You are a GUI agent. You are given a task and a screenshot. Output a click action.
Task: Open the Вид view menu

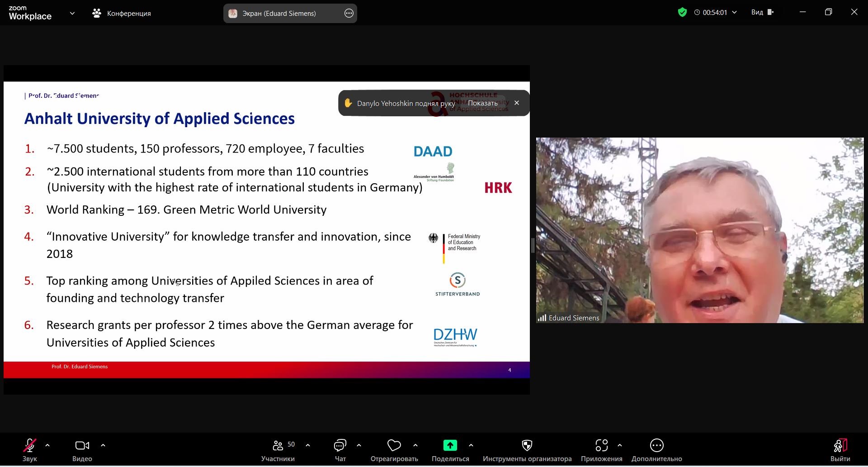[762, 13]
